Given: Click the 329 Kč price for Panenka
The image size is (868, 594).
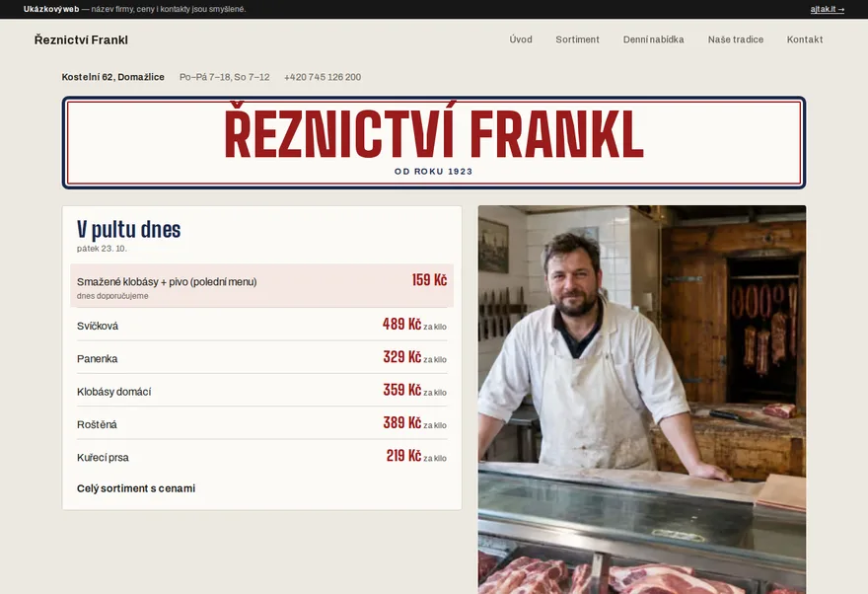Looking at the screenshot, I should [401, 356].
